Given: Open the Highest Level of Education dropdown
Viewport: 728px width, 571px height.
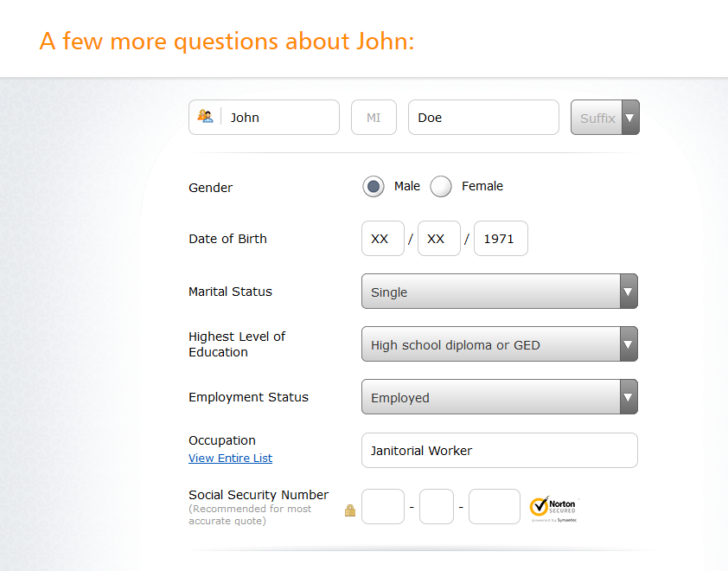Looking at the screenshot, I should (500, 343).
